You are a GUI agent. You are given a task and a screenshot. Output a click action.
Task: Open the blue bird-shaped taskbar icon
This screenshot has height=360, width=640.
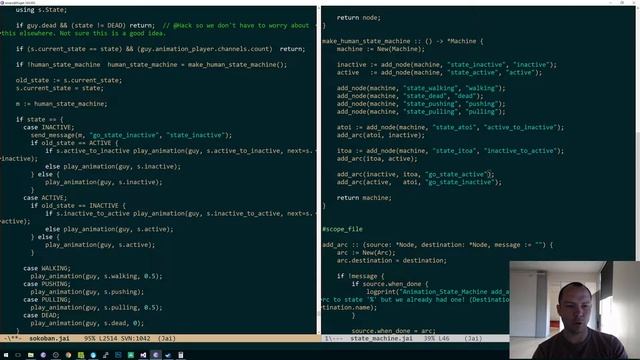point(168,355)
